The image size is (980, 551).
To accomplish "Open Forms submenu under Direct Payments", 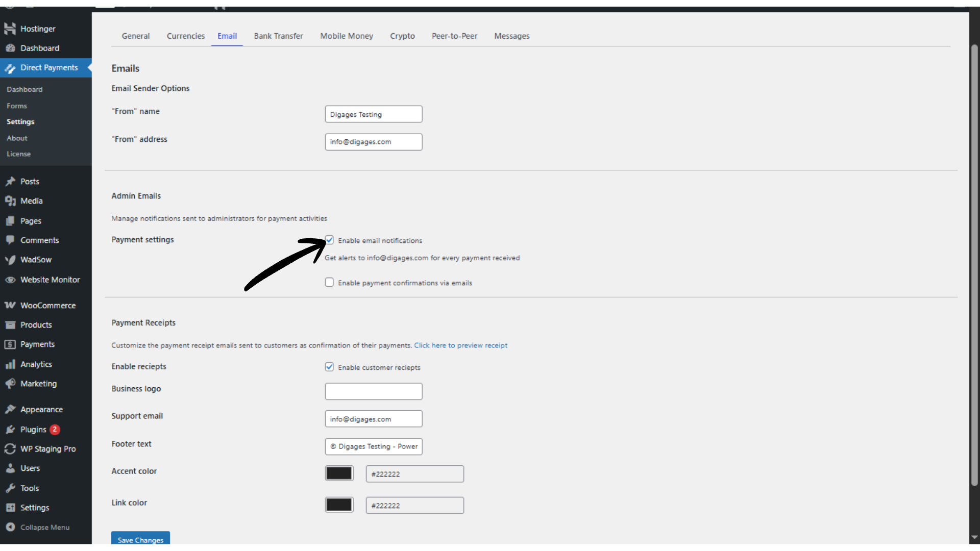I will click(17, 106).
